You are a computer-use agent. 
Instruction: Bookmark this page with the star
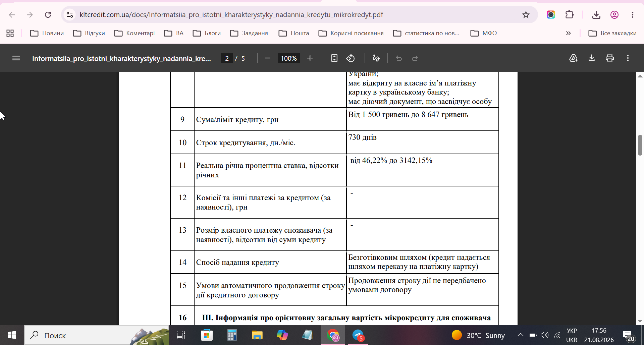[x=526, y=15]
